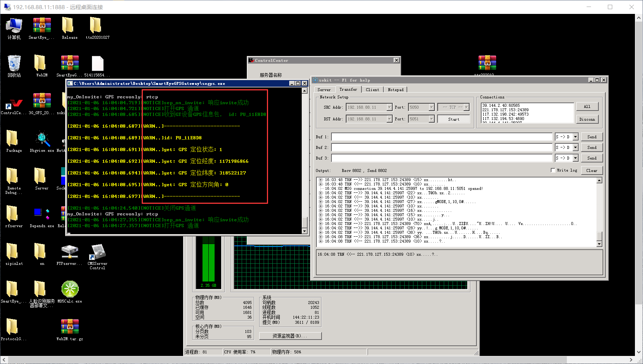Open the Depends.exe desktop icon

click(x=42, y=215)
